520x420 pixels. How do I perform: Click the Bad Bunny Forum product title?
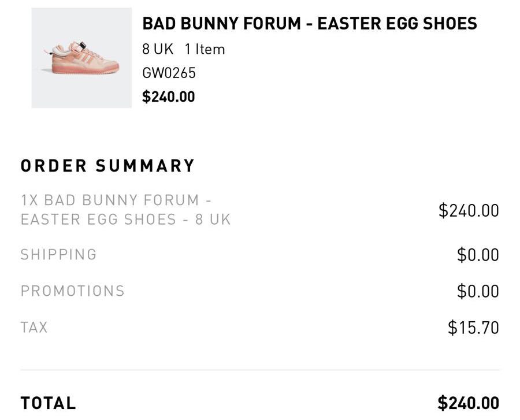click(310, 24)
